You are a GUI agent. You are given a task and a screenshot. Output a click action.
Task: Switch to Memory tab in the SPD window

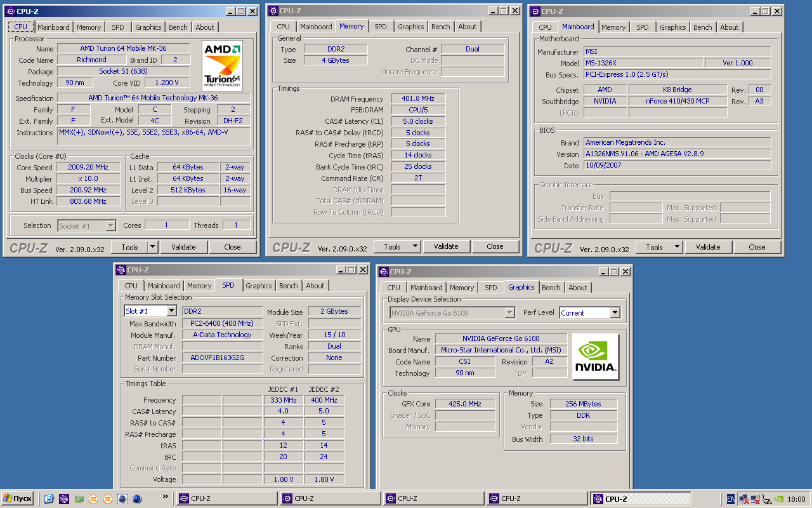(x=199, y=286)
